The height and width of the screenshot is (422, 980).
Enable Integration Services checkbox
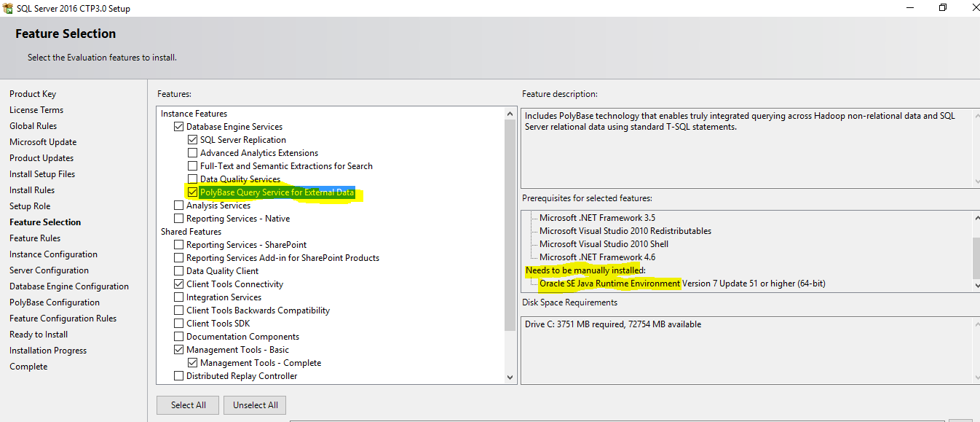(179, 297)
